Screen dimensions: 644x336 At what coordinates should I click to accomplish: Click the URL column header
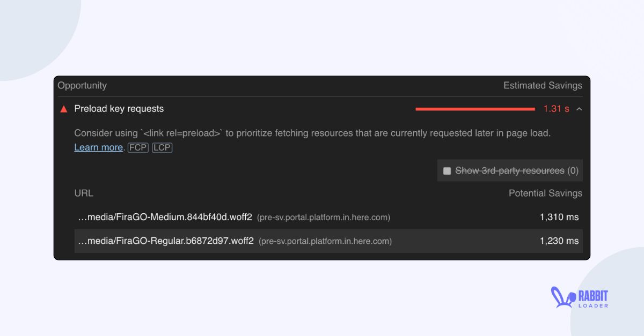pyautogui.click(x=84, y=193)
